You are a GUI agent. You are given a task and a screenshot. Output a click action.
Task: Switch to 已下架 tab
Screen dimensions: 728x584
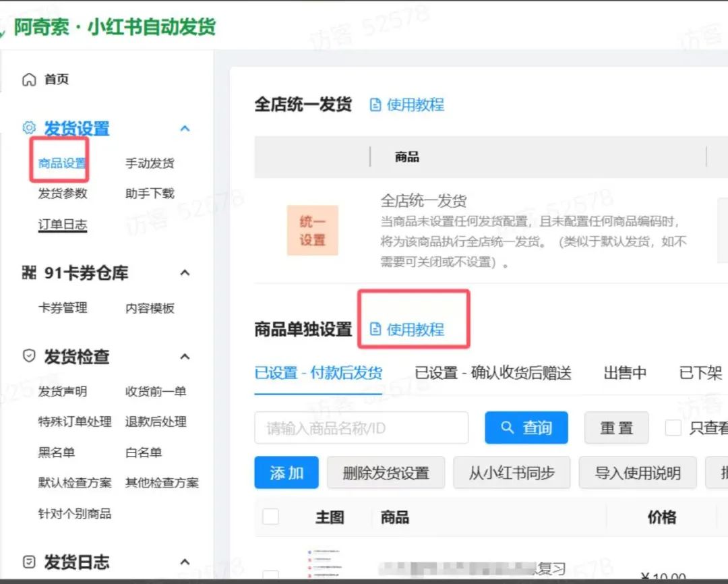coord(700,373)
